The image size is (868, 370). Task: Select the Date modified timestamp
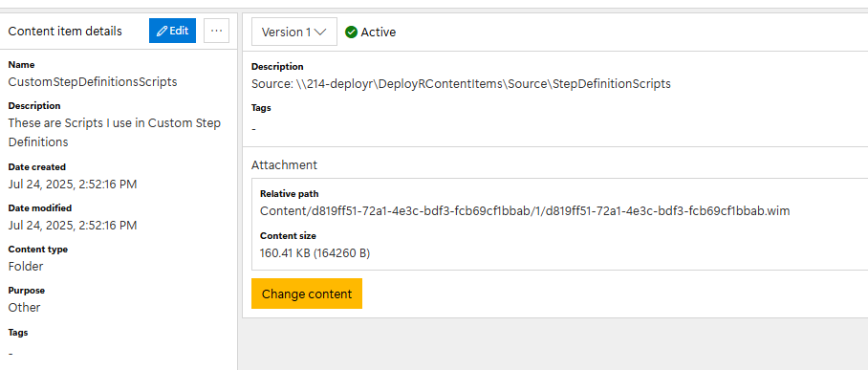(x=73, y=226)
